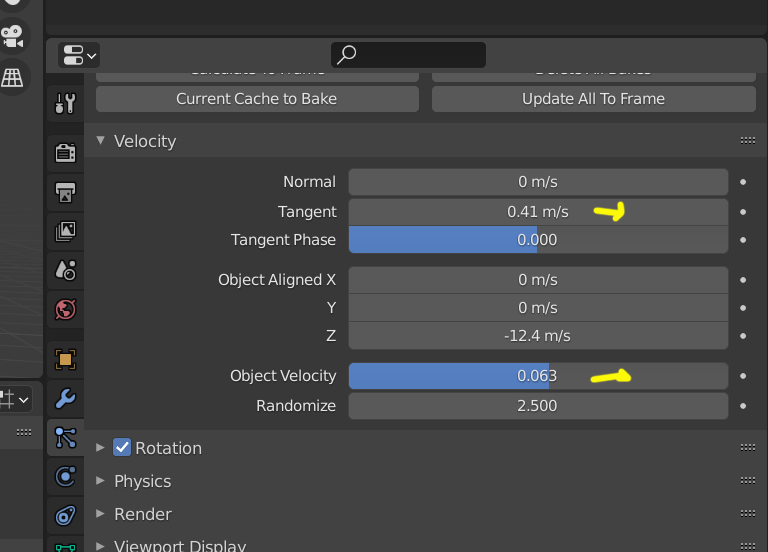Open the Physics properties tab
768x552 pixels.
coord(65,476)
